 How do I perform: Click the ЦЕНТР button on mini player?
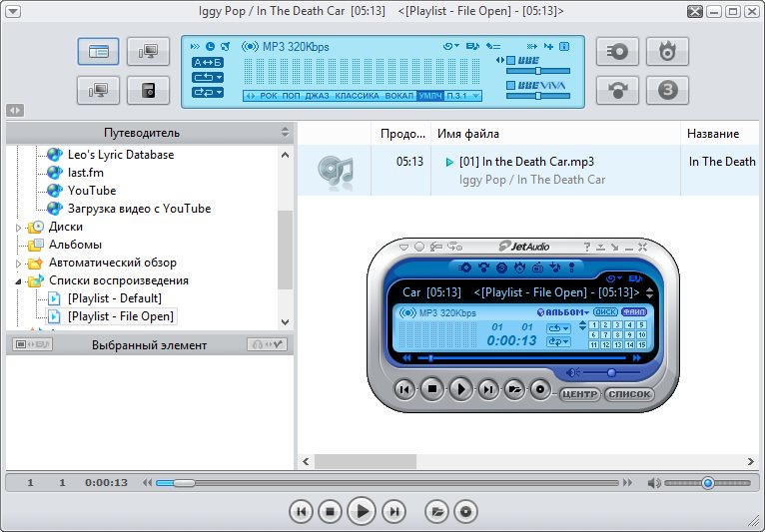coord(579,394)
